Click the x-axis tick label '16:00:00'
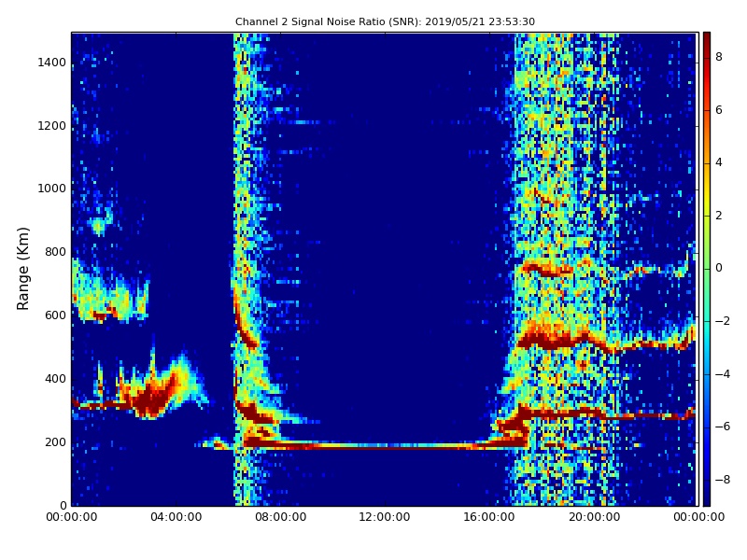 (x=489, y=517)
